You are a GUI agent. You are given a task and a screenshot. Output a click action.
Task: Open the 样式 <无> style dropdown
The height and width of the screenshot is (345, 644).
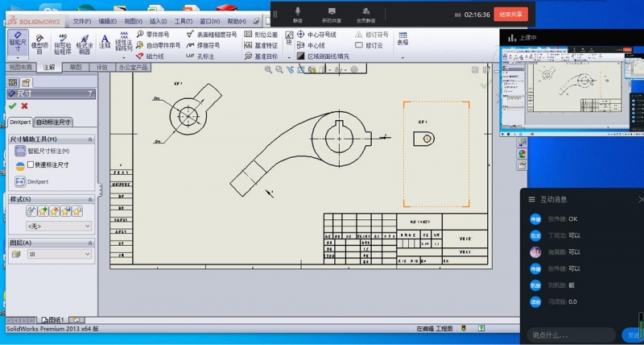(x=59, y=227)
